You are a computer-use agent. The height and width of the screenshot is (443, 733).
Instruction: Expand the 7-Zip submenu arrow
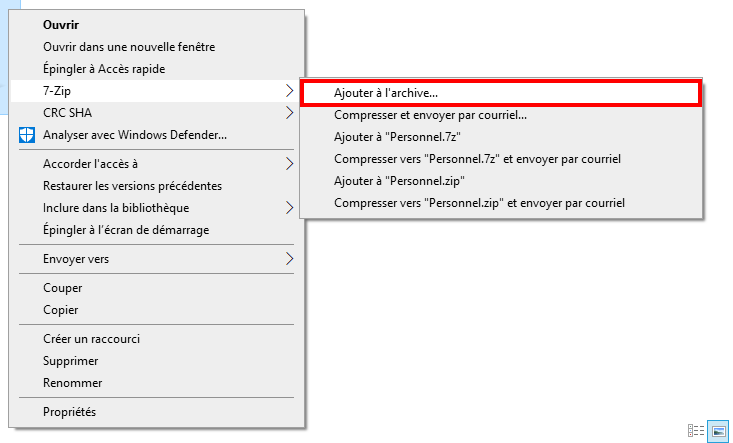(x=289, y=91)
